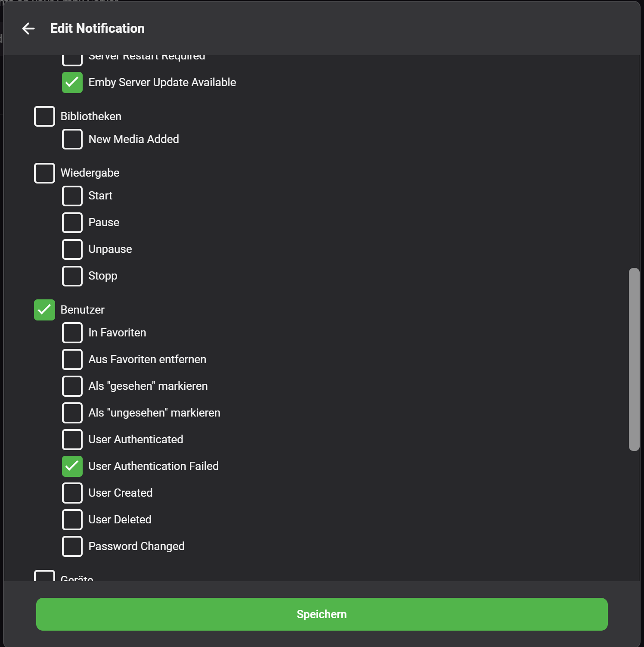Select Als "ungesehen" markieren checkbox
Image resolution: width=644 pixels, height=647 pixels.
pos(72,413)
